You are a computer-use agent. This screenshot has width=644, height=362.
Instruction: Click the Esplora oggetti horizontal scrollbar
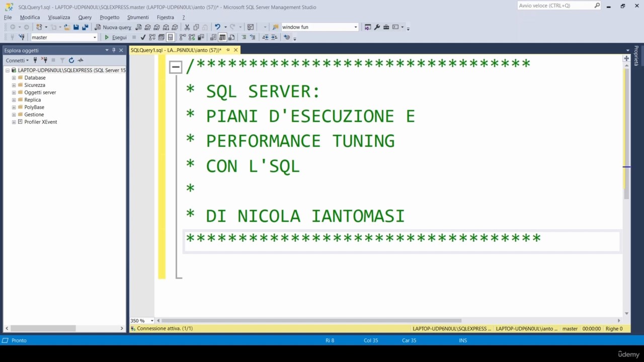click(43, 328)
